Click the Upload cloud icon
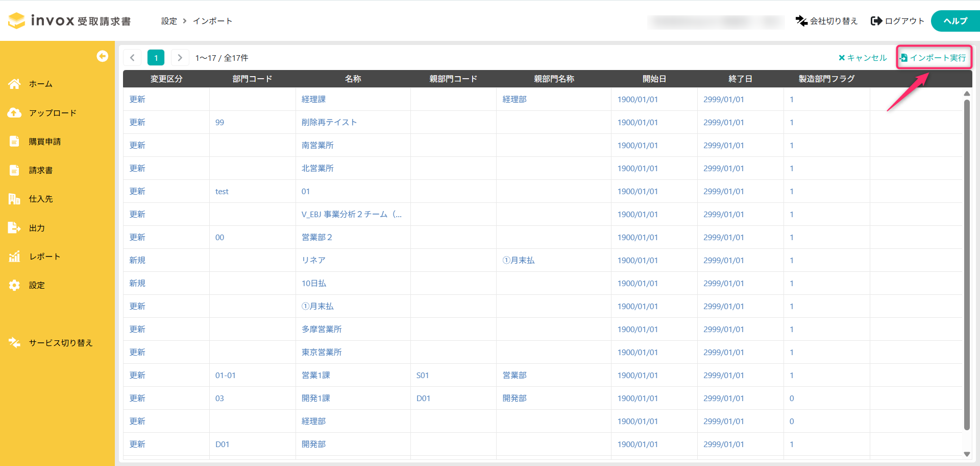This screenshot has height=466, width=980. (14, 113)
